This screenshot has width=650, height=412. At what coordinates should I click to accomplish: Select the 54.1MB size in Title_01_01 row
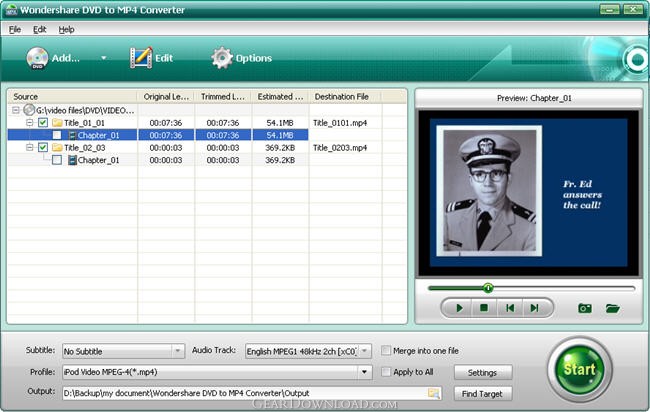coord(280,123)
